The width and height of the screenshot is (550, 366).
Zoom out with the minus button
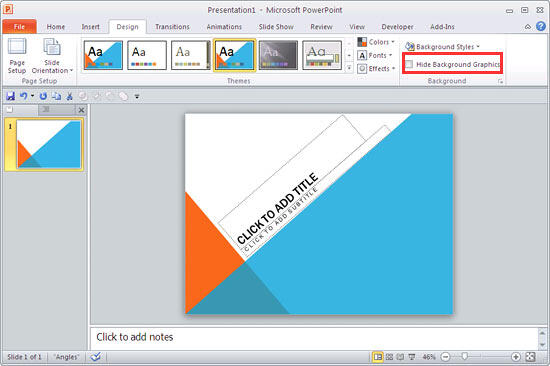pyautogui.click(x=445, y=357)
